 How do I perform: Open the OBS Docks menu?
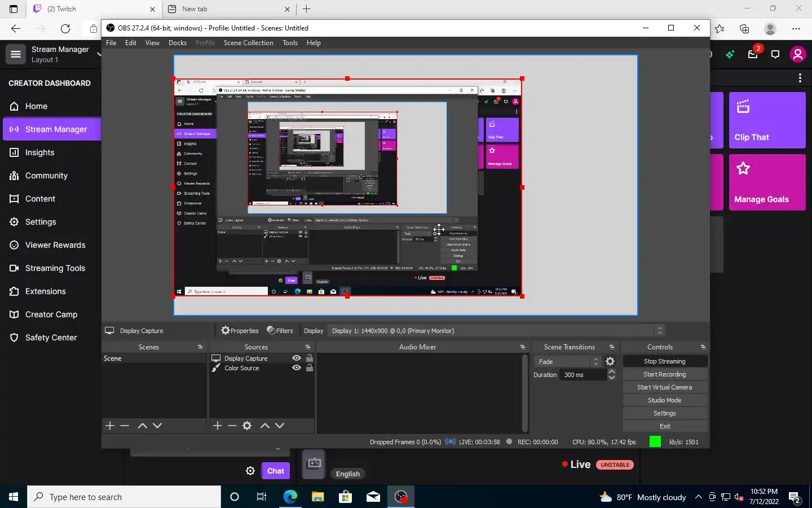tap(178, 43)
